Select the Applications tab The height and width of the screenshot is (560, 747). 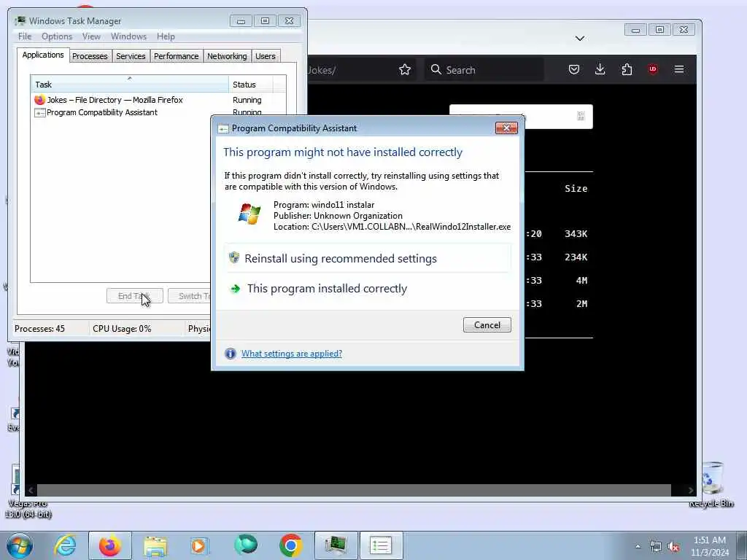coord(43,55)
